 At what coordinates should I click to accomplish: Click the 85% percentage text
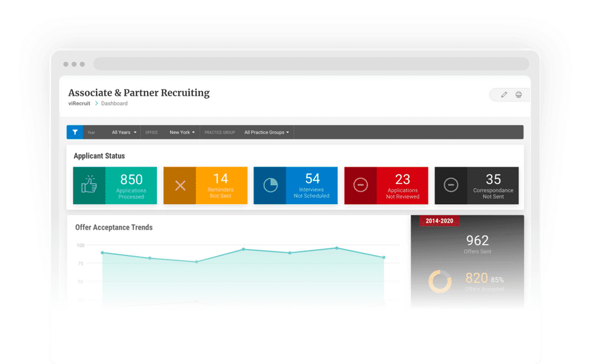pyautogui.click(x=497, y=280)
